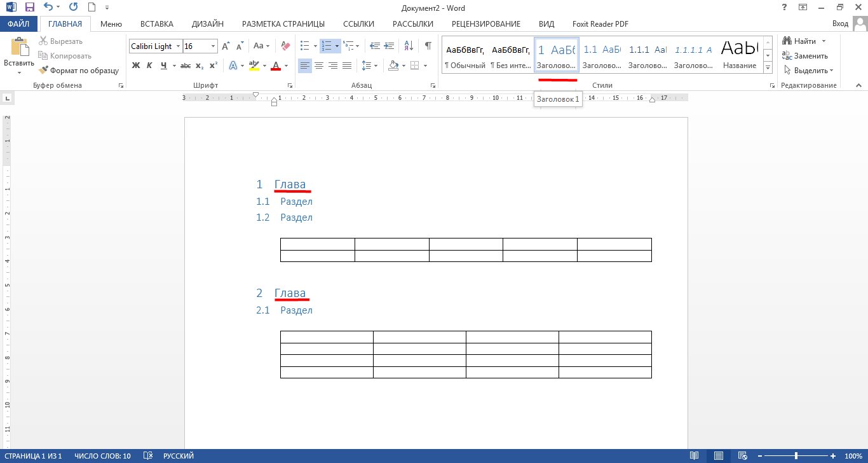Increase font size with the larger A
Image resolution: width=868 pixels, height=463 pixels.
coord(226,46)
